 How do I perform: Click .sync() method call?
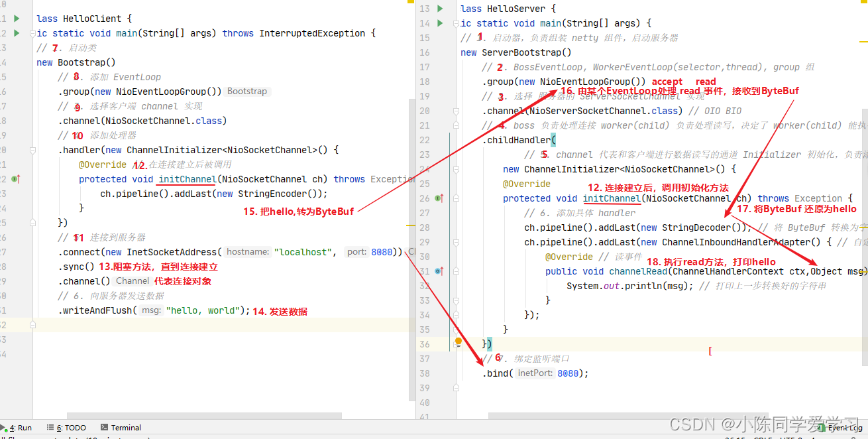(76, 267)
